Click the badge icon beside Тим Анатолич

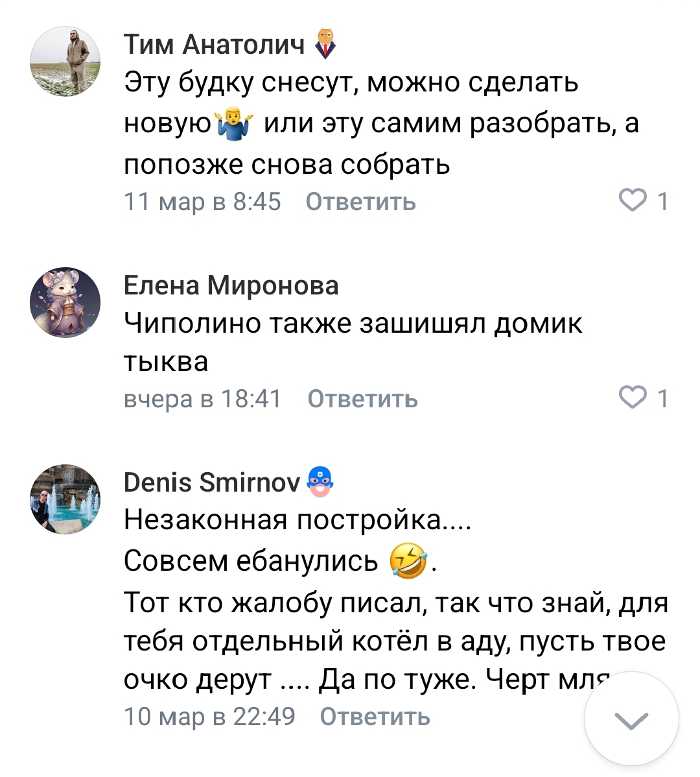325,44
